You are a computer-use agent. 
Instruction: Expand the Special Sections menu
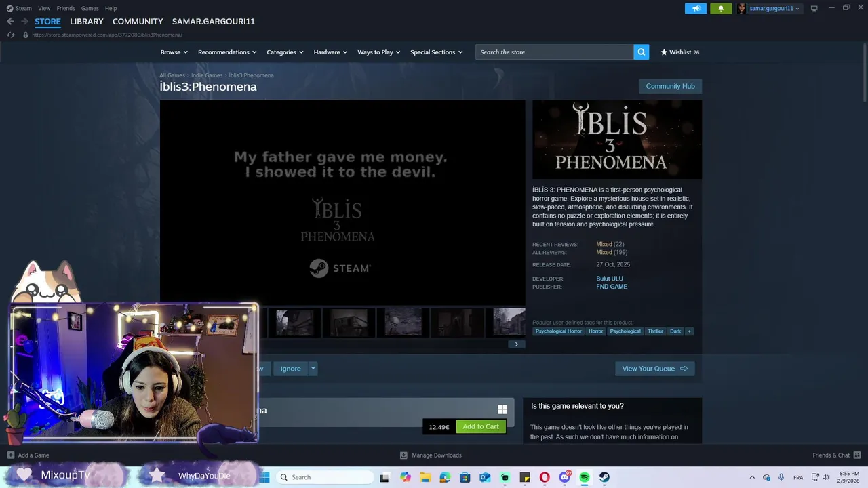point(436,52)
